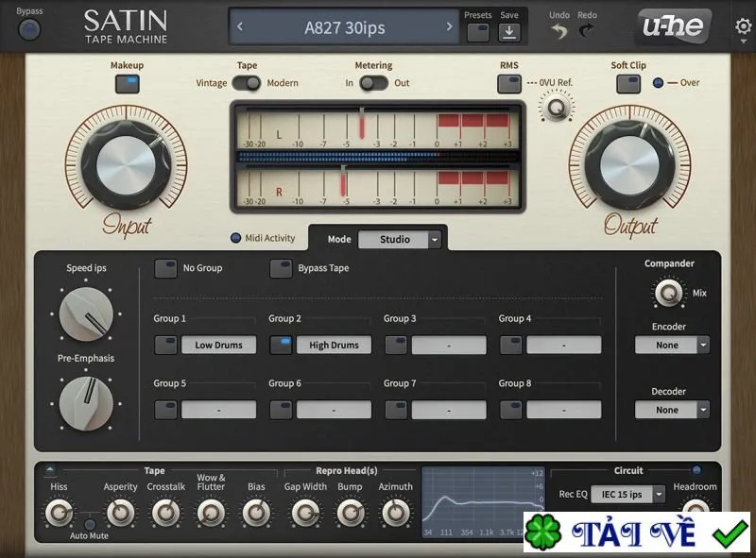Click the Undo arrow
This screenshot has width=756, height=558.
click(x=559, y=32)
